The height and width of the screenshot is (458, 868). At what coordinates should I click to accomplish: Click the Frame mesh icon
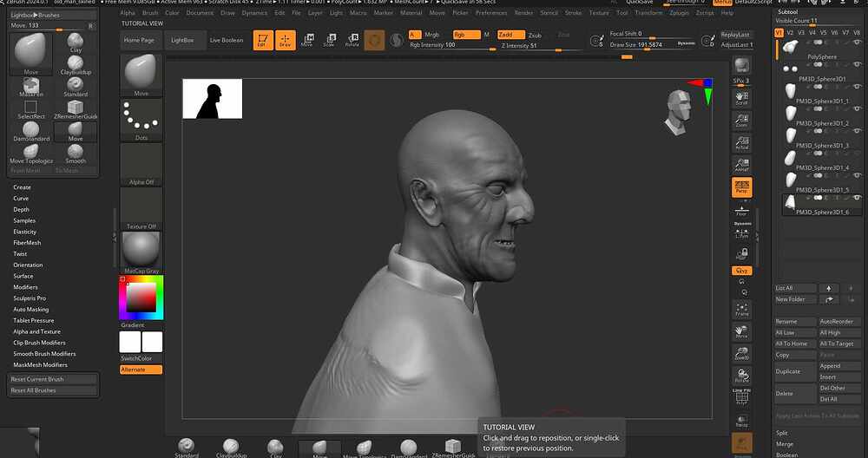[x=742, y=310]
